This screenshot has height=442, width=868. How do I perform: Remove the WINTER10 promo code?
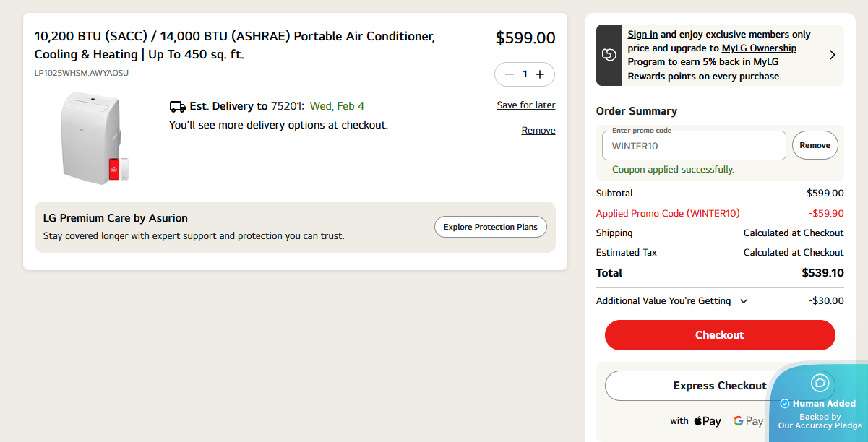815,145
